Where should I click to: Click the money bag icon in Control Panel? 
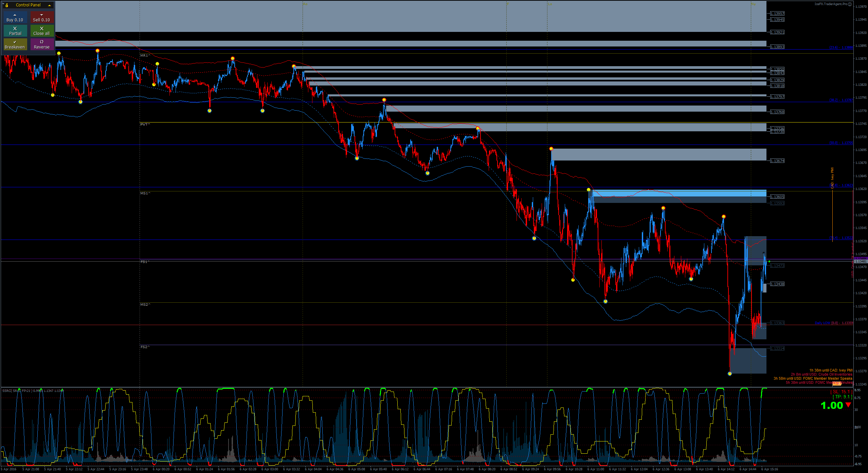click(7, 5)
